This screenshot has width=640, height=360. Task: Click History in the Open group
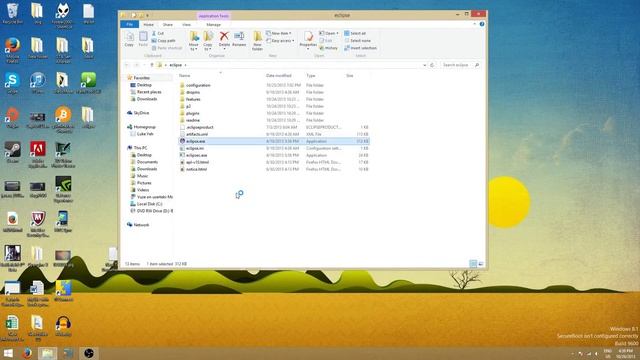(329, 48)
